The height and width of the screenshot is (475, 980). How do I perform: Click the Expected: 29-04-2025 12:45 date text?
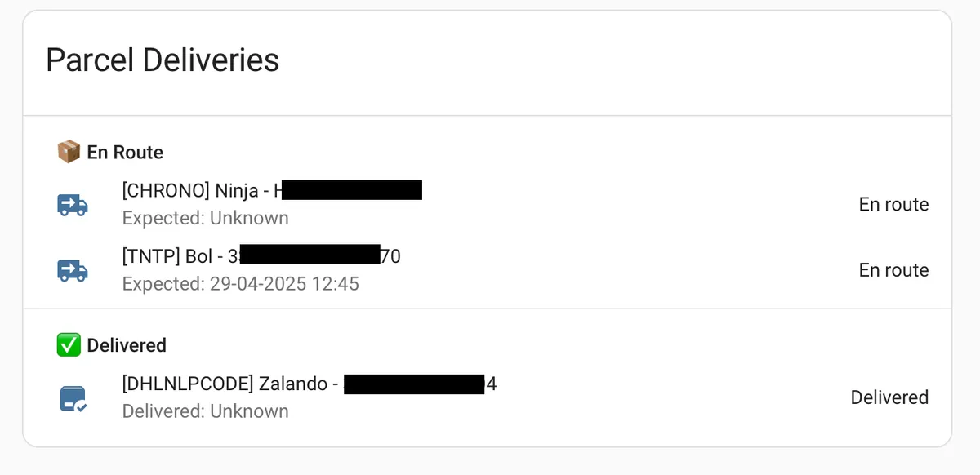point(241,284)
